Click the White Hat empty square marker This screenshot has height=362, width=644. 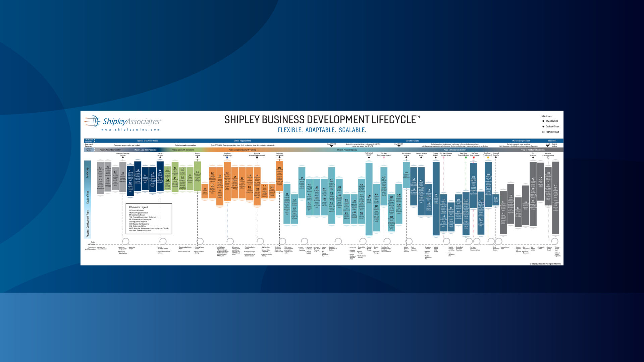coord(548,158)
